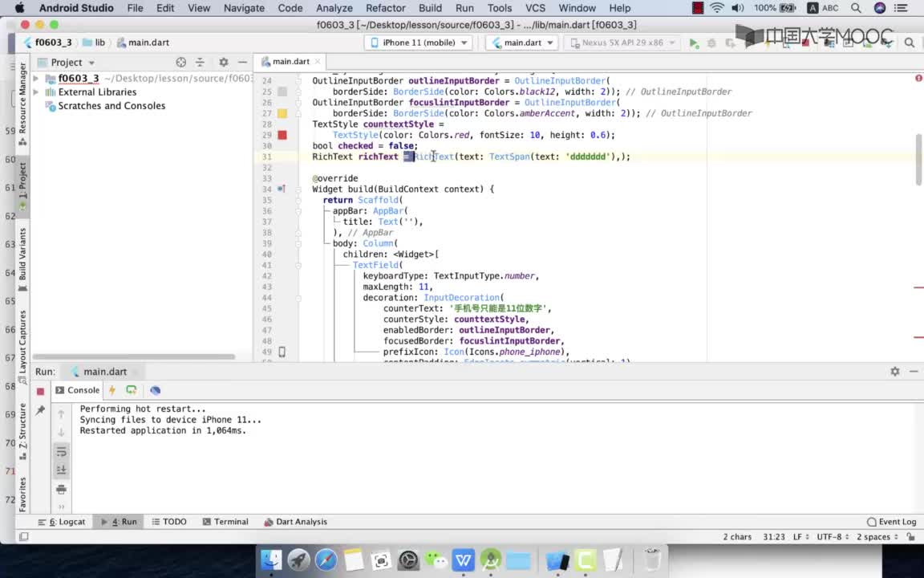924x578 pixels.
Task: Switch to the main.dart editor tab
Action: 290,61
